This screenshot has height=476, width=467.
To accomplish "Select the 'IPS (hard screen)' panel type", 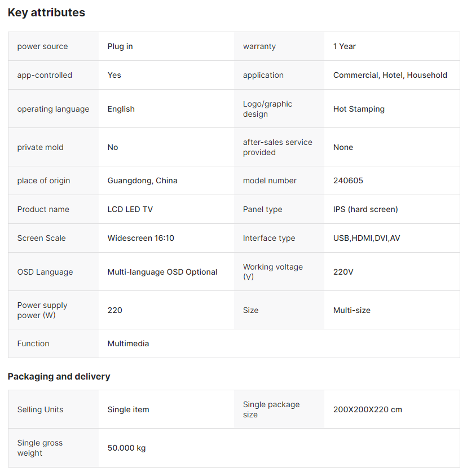I will [365, 209].
